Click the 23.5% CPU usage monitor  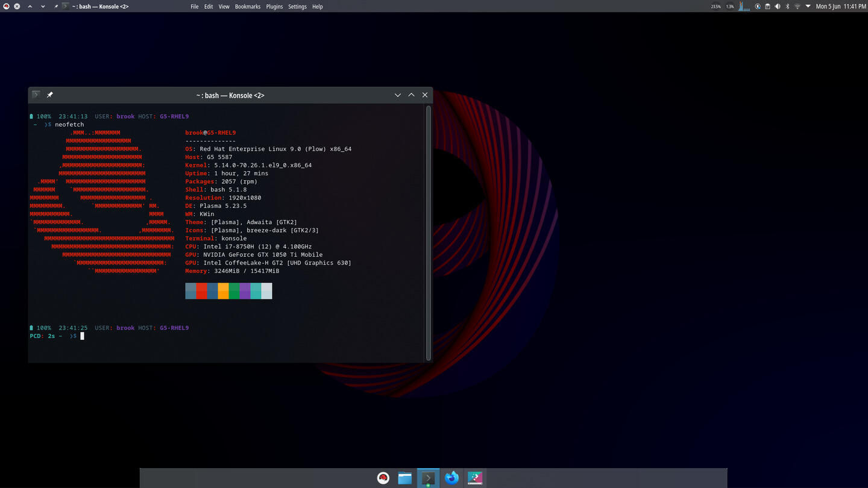[715, 7]
